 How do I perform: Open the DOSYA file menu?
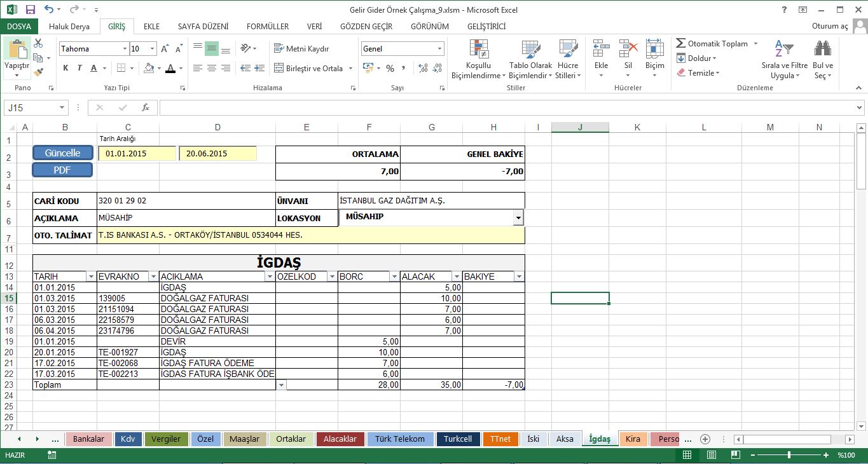pyautogui.click(x=19, y=27)
